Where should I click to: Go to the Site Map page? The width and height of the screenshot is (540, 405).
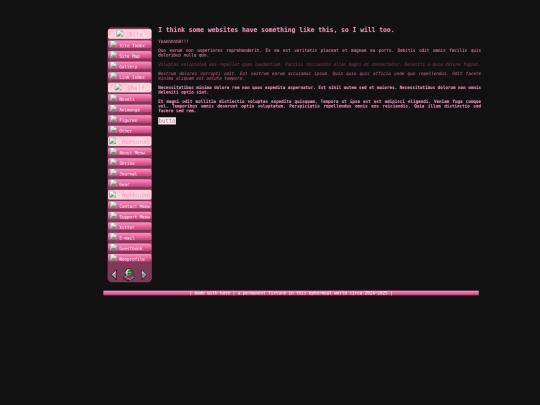130,55
